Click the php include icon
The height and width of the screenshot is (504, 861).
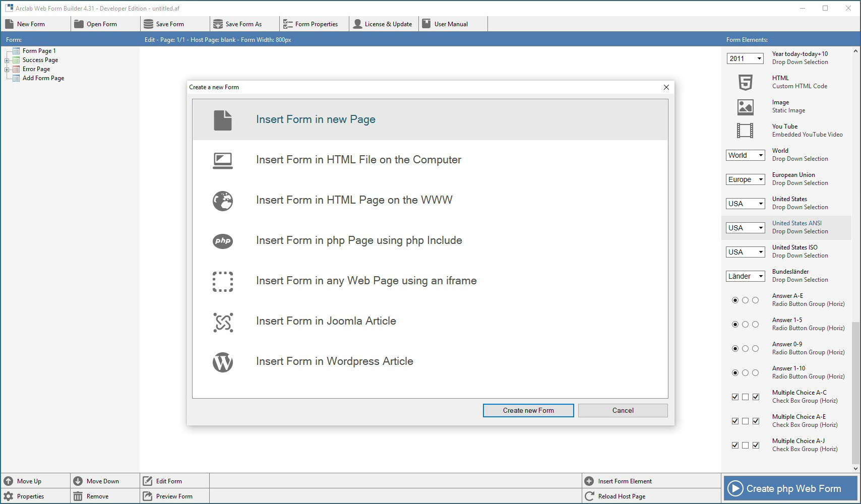tap(222, 241)
